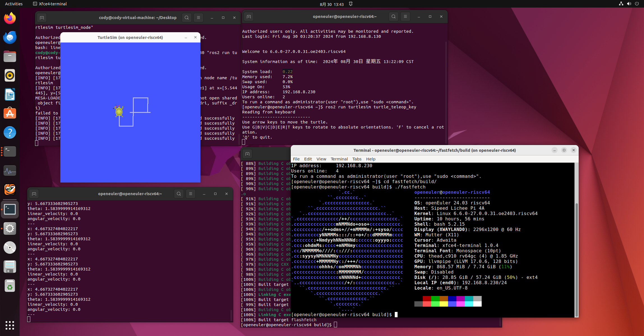Launch Firefox from the dock

pos(10,18)
